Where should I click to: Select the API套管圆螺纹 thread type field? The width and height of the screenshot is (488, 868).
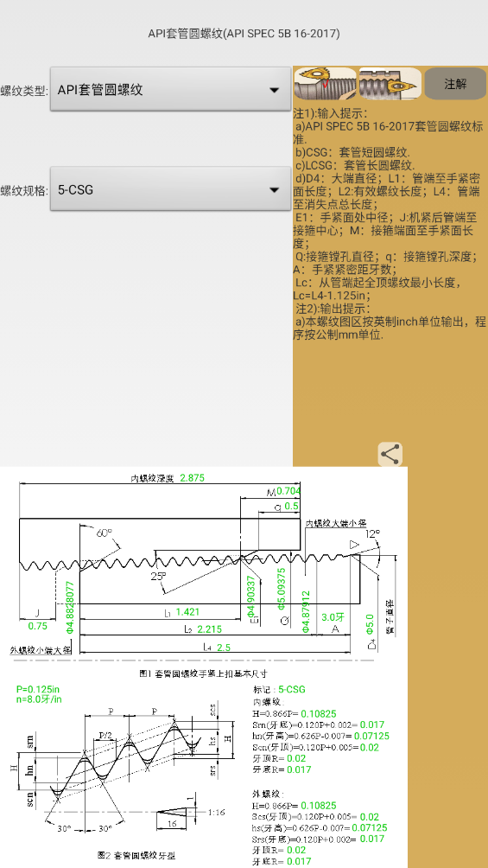click(x=170, y=89)
